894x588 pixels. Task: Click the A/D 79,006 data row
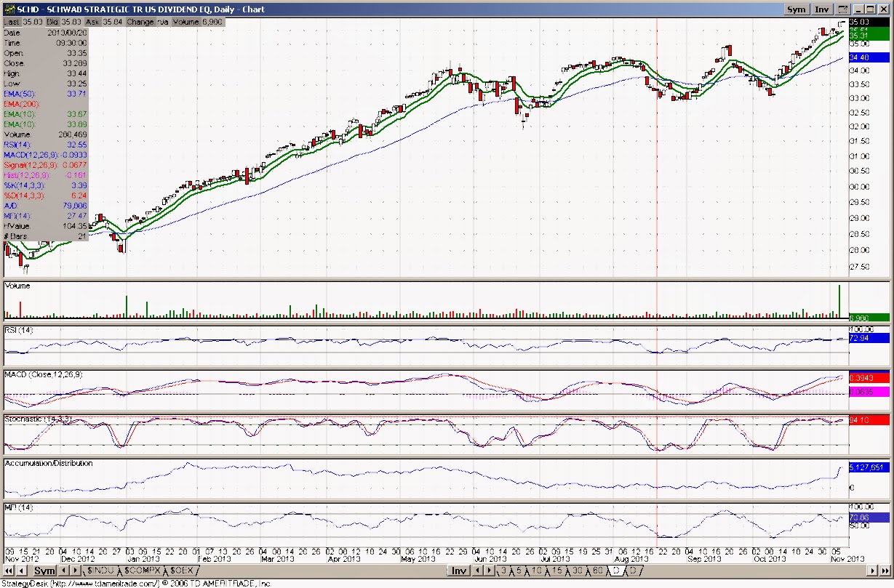click(45, 206)
